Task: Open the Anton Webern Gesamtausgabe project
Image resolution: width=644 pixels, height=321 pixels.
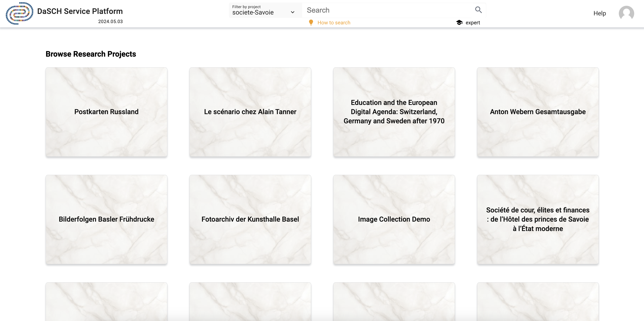Action: click(x=538, y=112)
